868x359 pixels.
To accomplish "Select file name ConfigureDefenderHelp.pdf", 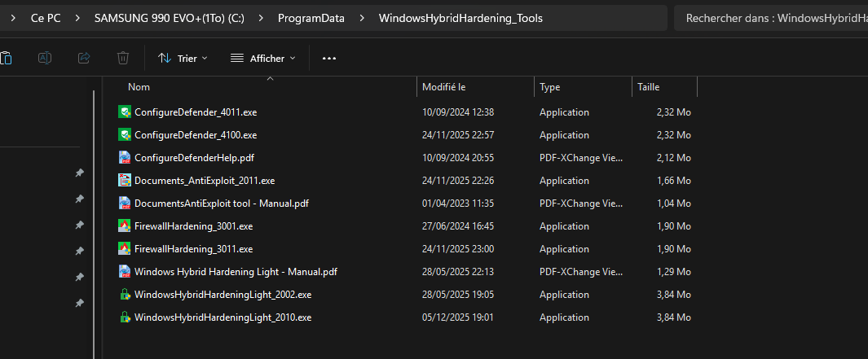I will (194, 158).
